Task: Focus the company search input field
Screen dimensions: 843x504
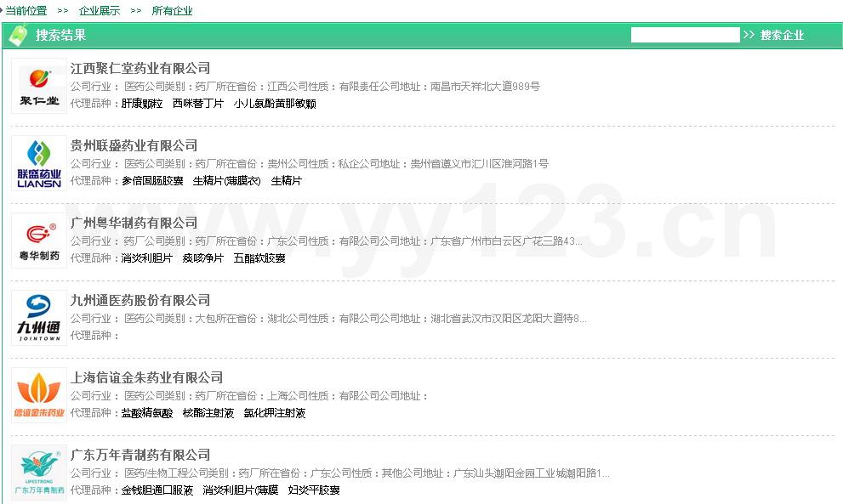Action: (x=685, y=35)
